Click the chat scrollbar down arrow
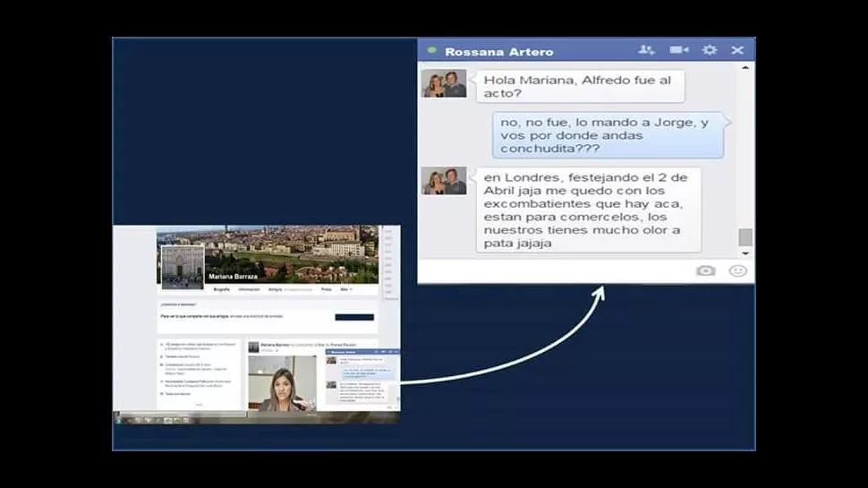868x488 pixels. click(745, 253)
